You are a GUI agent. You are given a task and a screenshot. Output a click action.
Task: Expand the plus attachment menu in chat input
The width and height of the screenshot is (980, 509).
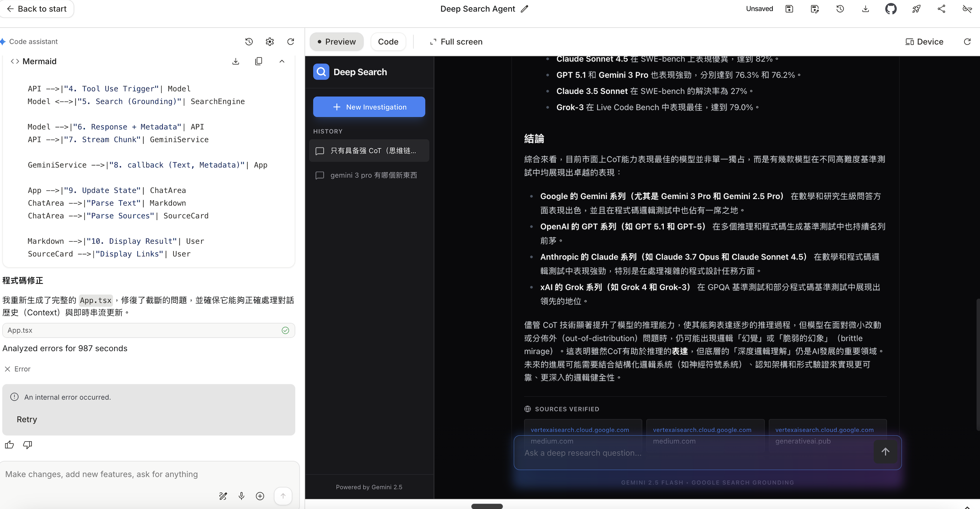(260, 496)
